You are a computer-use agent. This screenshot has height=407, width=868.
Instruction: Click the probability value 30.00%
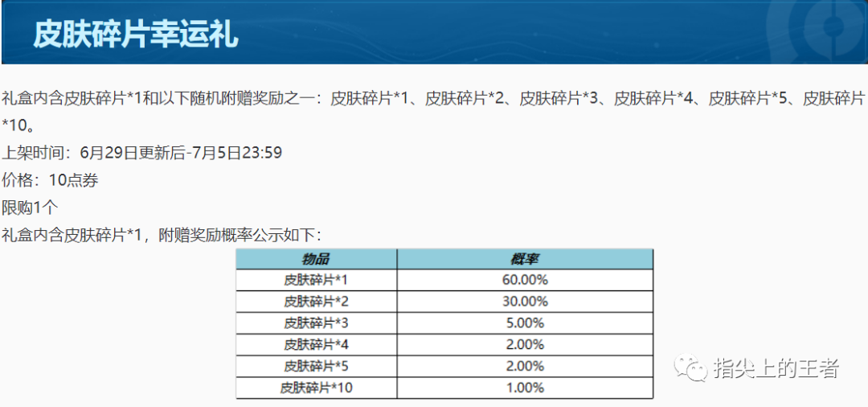point(525,302)
